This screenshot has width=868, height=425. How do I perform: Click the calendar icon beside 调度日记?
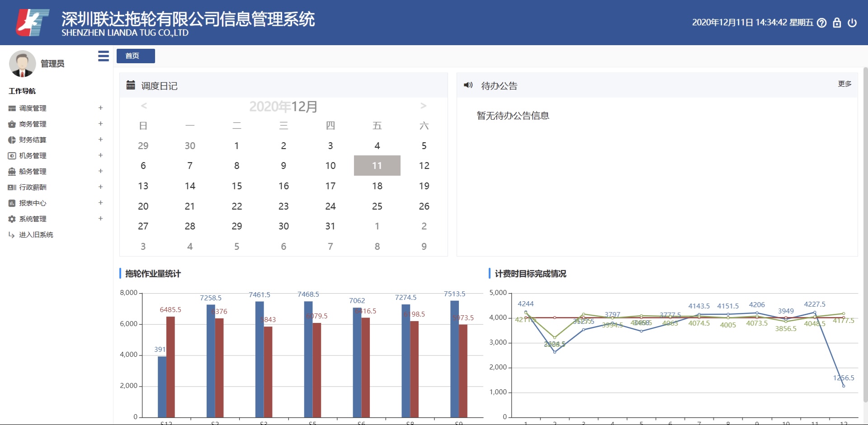click(131, 85)
